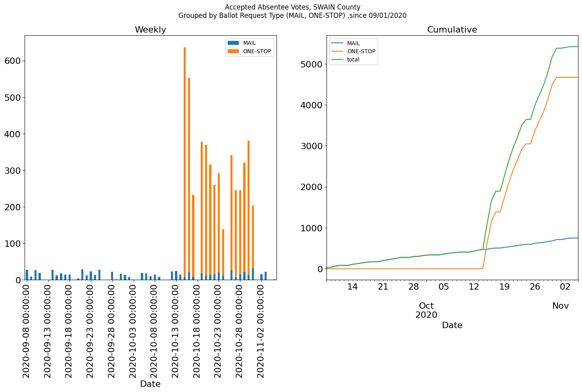Click the '21' tick on Cumulative x-axis

383,286
